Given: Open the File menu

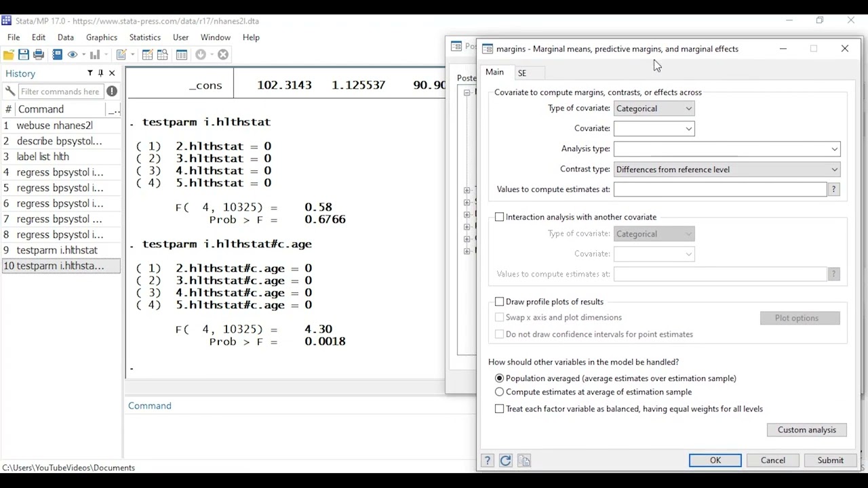Looking at the screenshot, I should click(x=14, y=37).
